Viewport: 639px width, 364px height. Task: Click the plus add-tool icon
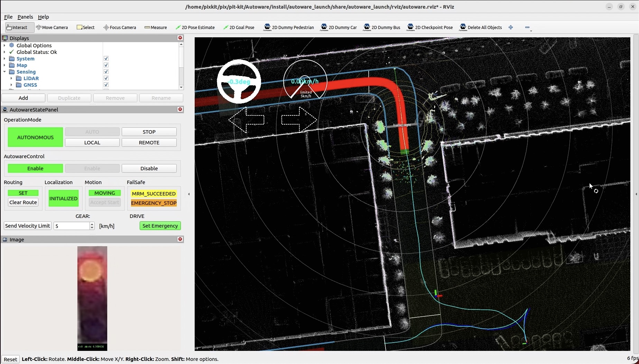511,27
